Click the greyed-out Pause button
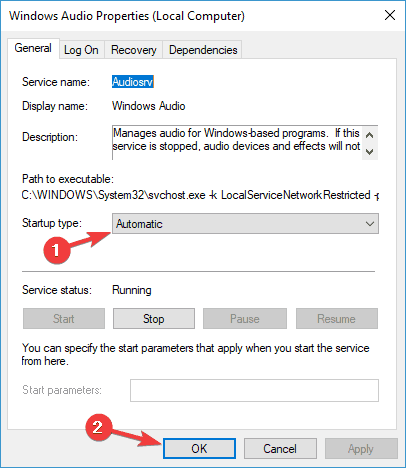Image resolution: width=406 pixels, height=468 pixels. pos(245,319)
